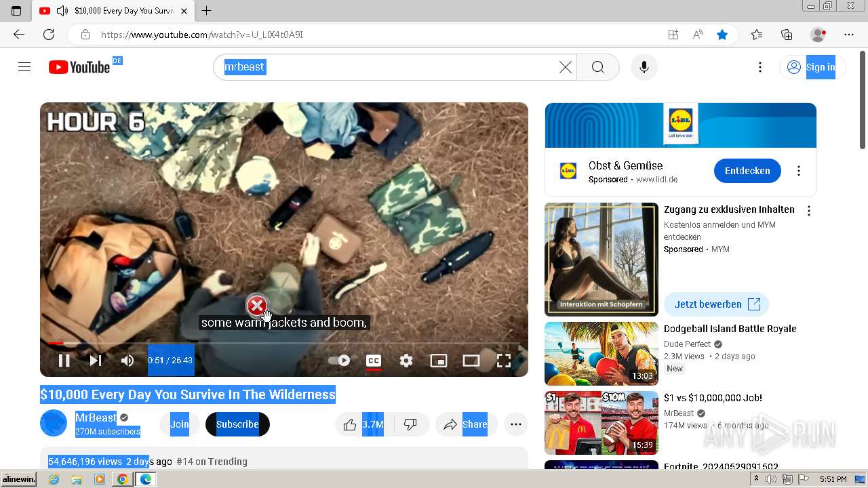Click the browser back arrow
This screenshot has width=868, height=488.
click(x=19, y=35)
